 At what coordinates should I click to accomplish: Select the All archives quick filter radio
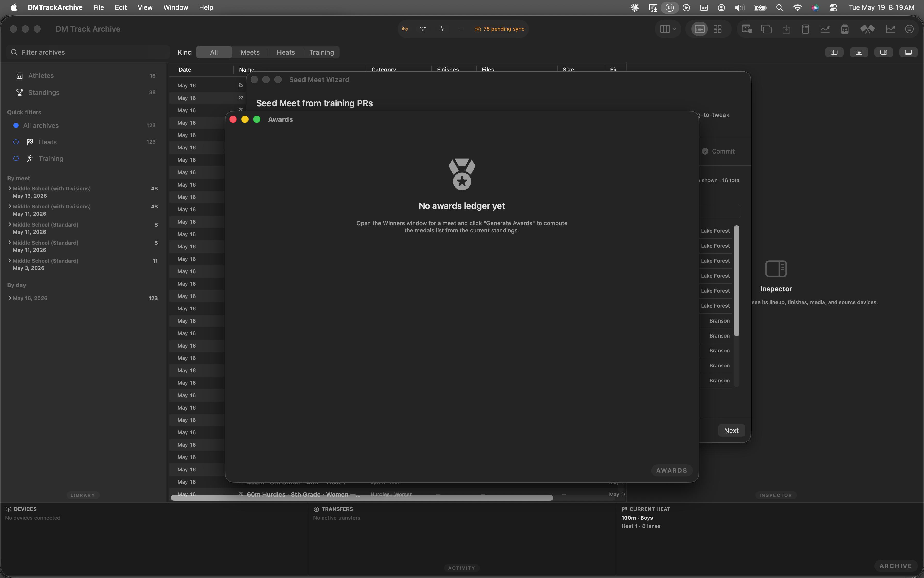[x=16, y=126]
